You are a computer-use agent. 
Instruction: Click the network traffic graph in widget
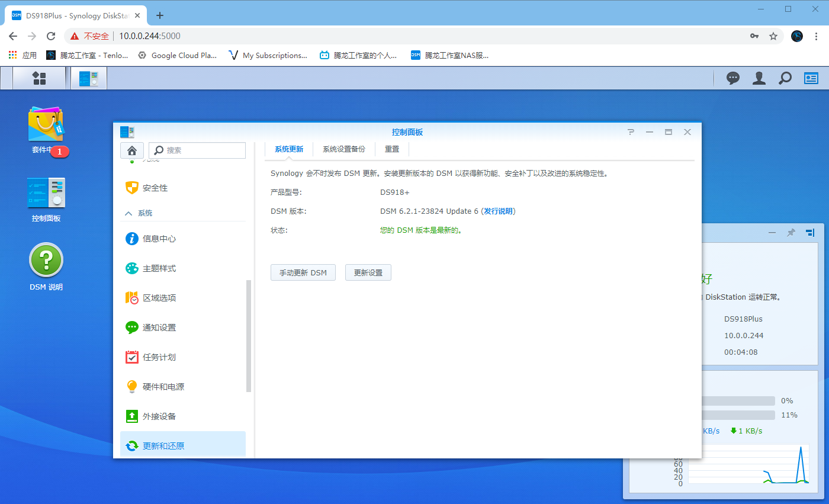coord(749,465)
